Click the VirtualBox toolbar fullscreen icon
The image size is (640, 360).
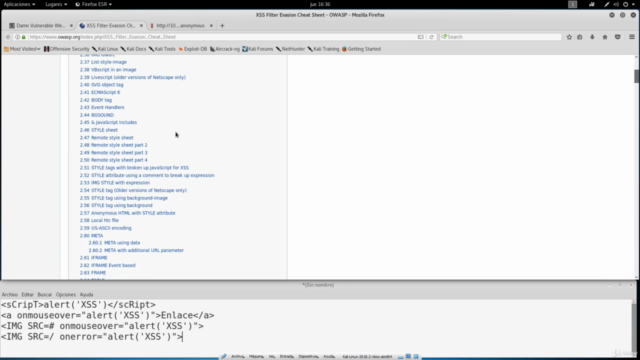tap(408, 356)
